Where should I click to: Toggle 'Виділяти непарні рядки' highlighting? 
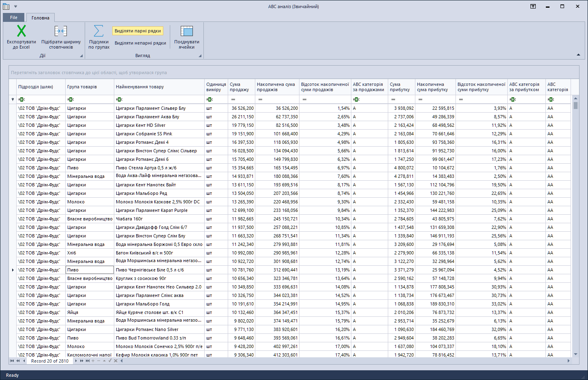[140, 43]
